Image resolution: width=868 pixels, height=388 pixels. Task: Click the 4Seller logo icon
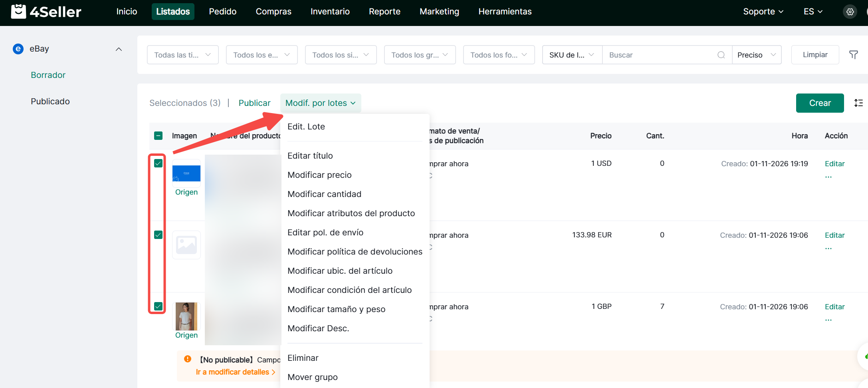18,12
